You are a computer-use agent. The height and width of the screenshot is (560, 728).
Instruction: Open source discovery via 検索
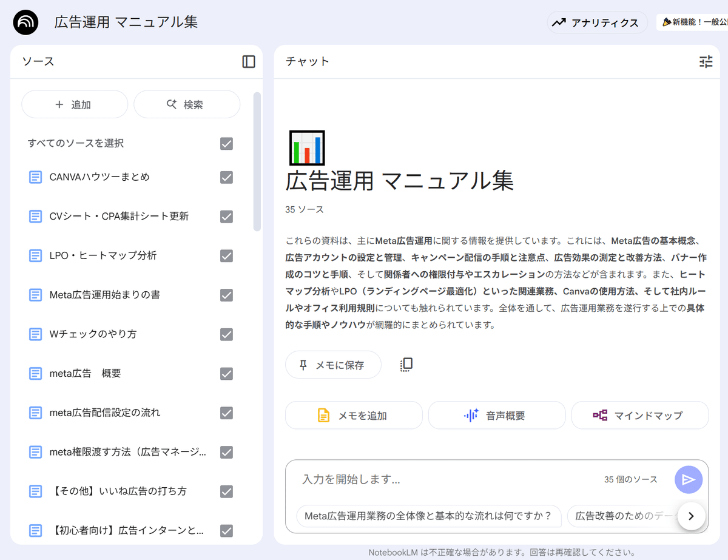click(187, 104)
